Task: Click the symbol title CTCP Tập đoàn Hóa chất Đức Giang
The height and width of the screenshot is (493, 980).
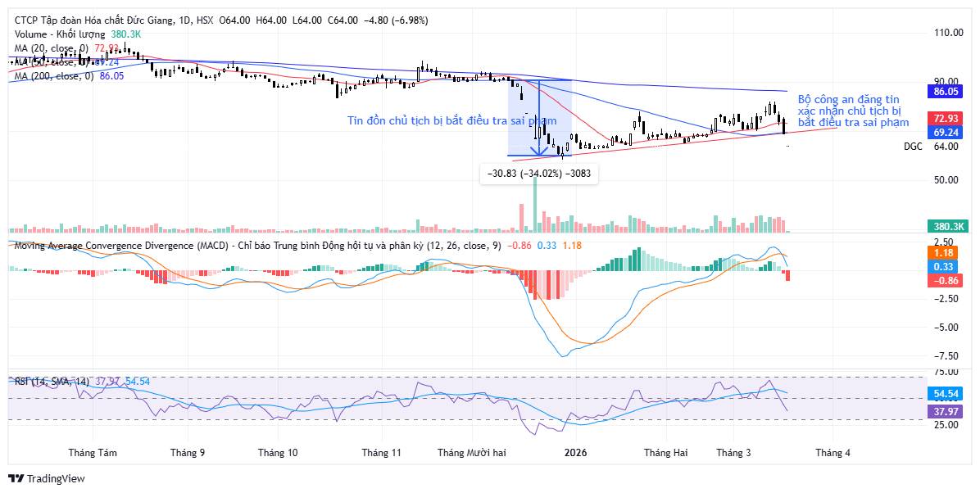Action: coord(94,20)
